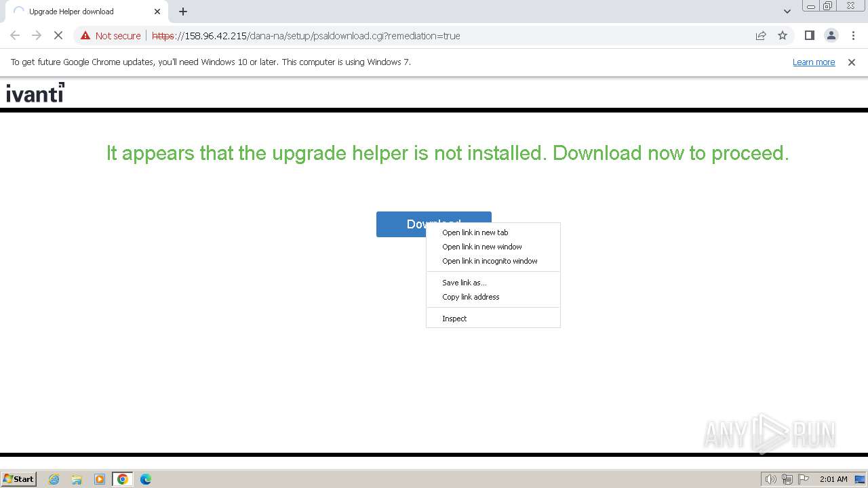Open the Learn more link
Image resolution: width=868 pixels, height=488 pixels.
(814, 62)
